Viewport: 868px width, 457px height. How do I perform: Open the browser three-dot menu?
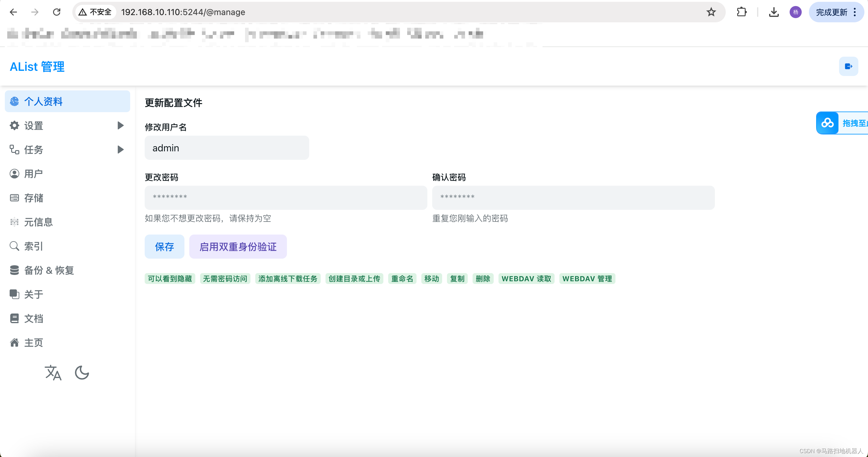point(855,12)
